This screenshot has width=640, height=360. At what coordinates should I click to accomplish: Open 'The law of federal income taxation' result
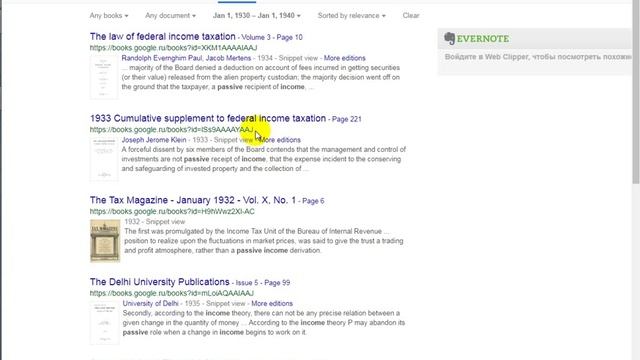coord(162,36)
